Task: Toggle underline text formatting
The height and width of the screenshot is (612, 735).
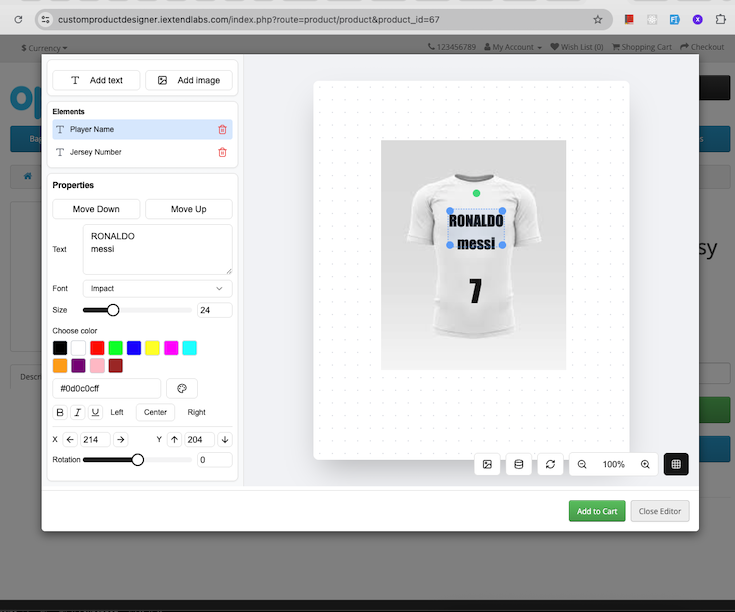Action: pyautogui.click(x=96, y=412)
